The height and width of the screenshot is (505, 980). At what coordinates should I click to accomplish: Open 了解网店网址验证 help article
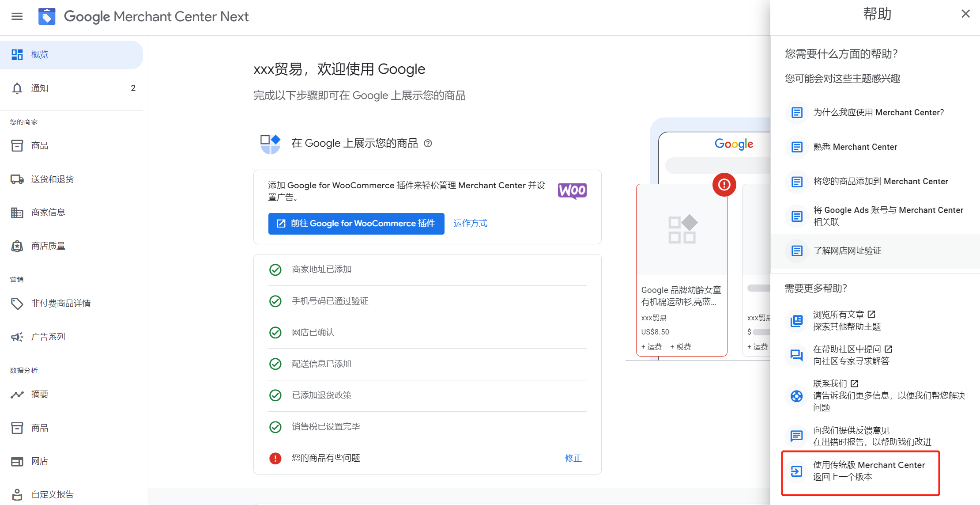click(x=875, y=251)
